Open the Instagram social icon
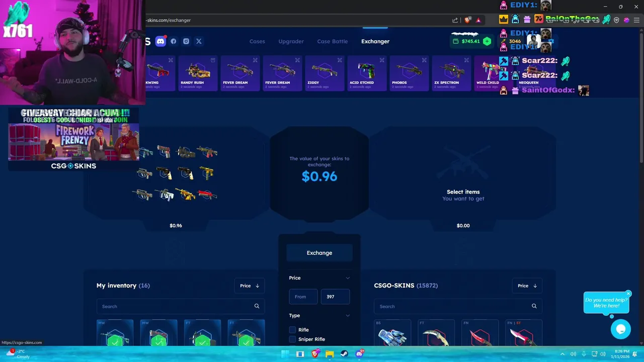 pos(186,41)
